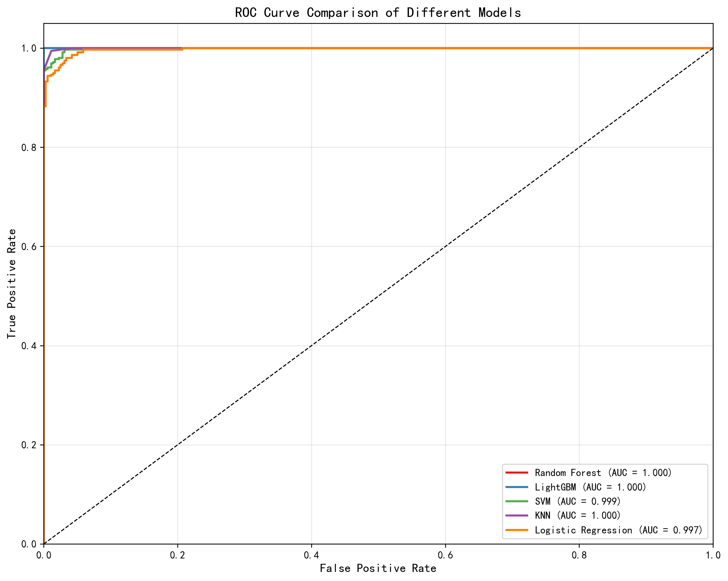Select the SVM (AUC = 0.999) legend label
This screenshot has height=581, width=728.
pos(578,501)
